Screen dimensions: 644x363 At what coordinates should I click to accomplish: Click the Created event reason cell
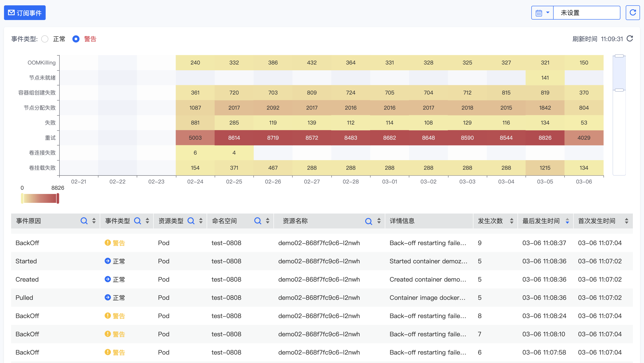pos(27,279)
